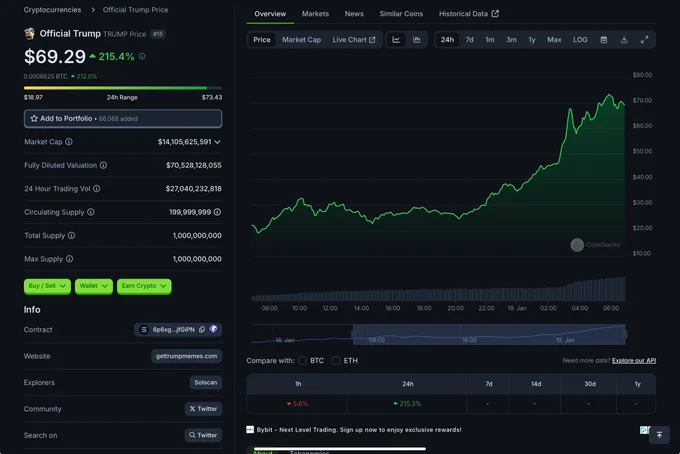Show 24 Hour Trading Vol info icon
680x454 pixels.
(97, 189)
